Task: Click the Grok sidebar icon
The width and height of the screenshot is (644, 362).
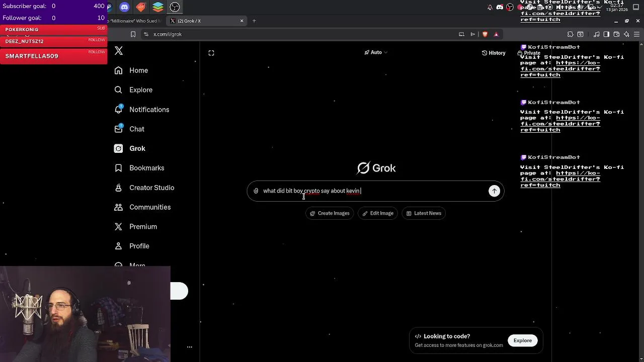Action: pos(118,149)
